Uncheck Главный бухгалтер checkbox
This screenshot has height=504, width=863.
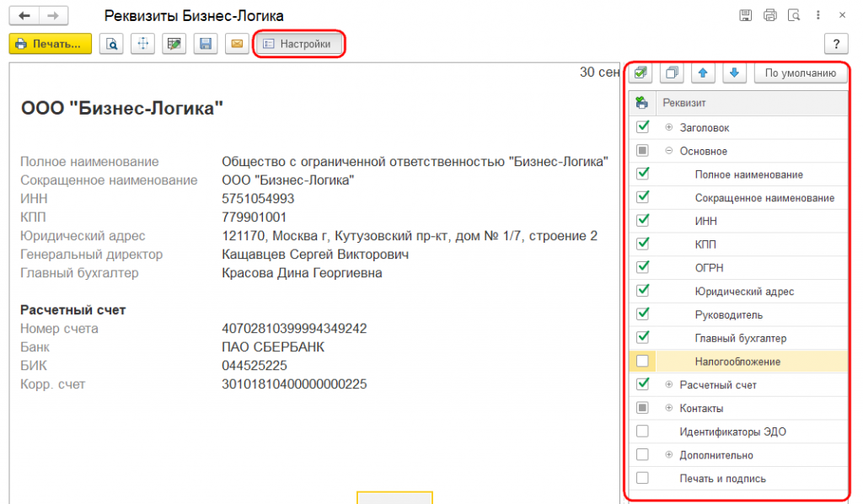pyautogui.click(x=642, y=337)
